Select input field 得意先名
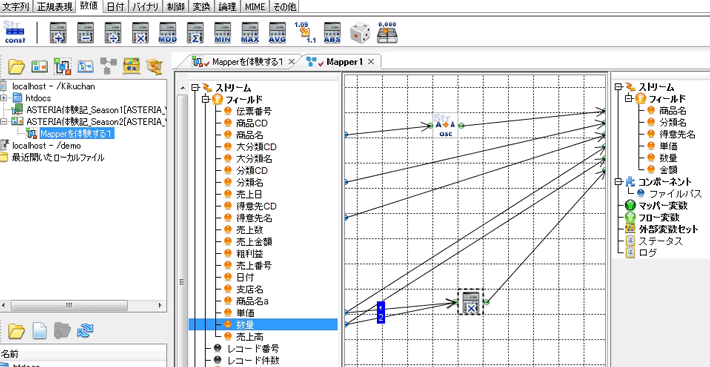The image size is (710, 367). pos(254,218)
